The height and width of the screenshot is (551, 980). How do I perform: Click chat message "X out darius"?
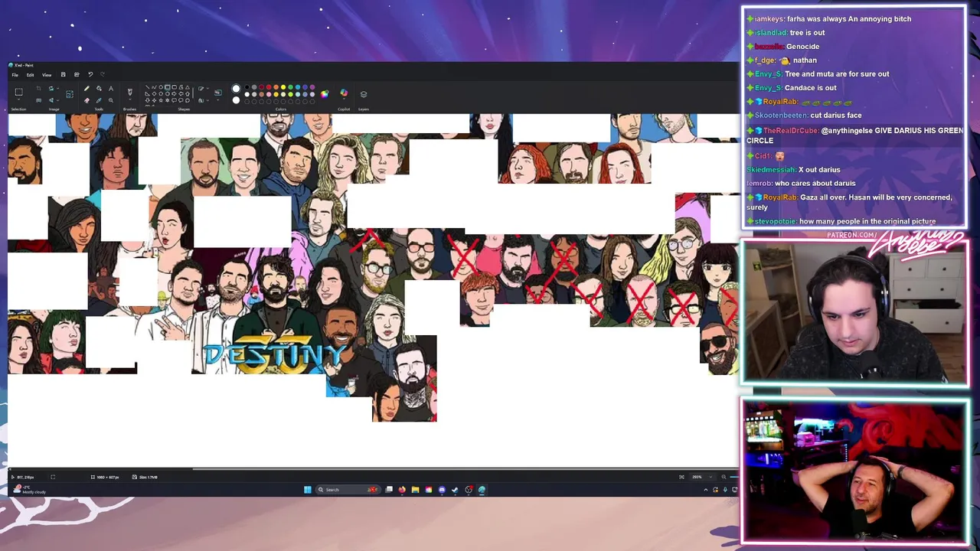[x=819, y=170]
